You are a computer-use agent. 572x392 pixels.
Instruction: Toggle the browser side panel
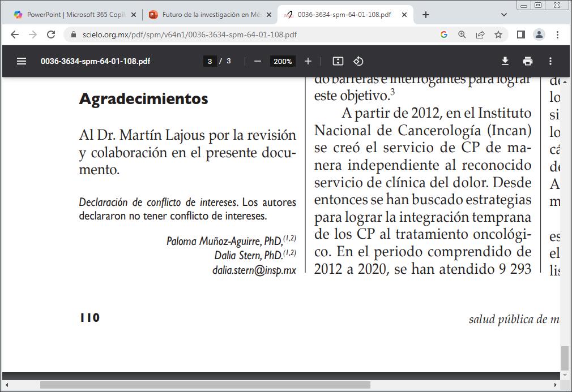coord(521,35)
